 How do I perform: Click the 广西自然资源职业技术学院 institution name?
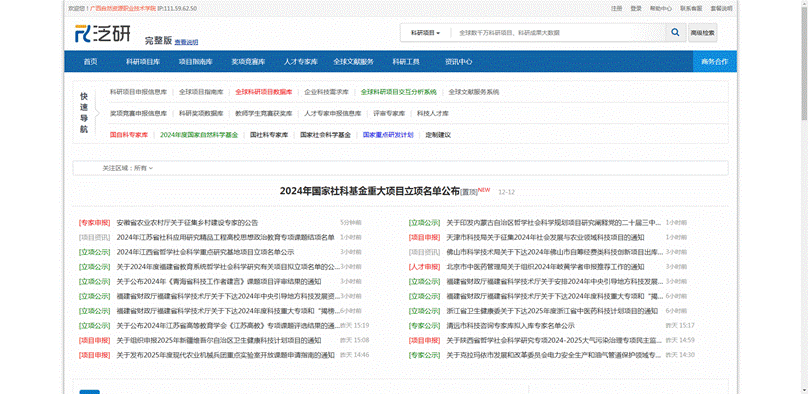click(123, 8)
